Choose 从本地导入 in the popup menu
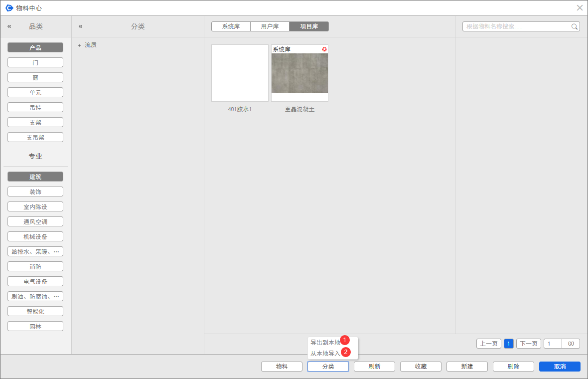The height and width of the screenshot is (379, 588). click(x=325, y=353)
